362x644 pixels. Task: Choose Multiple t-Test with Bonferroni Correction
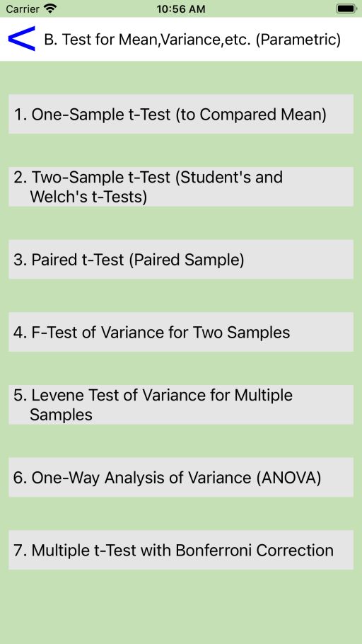coord(181,550)
